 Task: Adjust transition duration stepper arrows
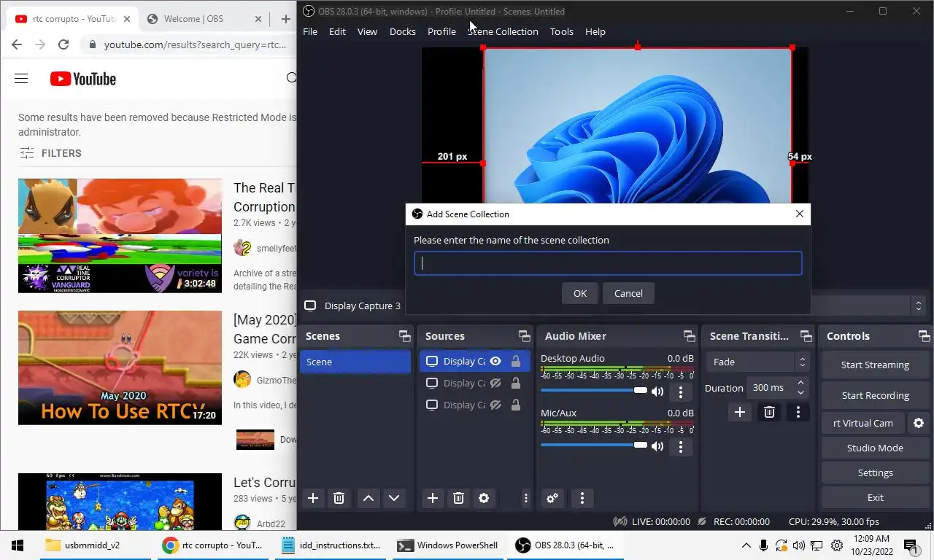click(x=801, y=388)
